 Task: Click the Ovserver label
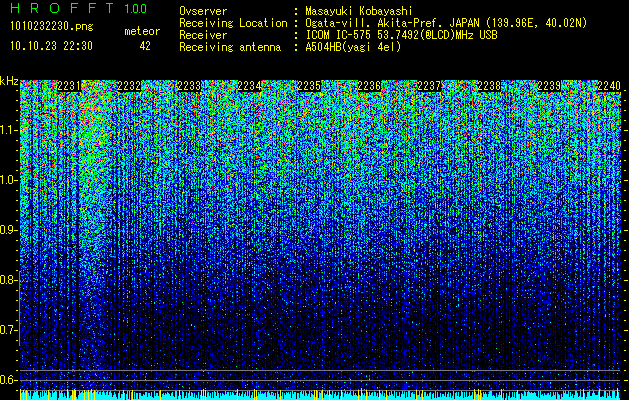[203, 11]
